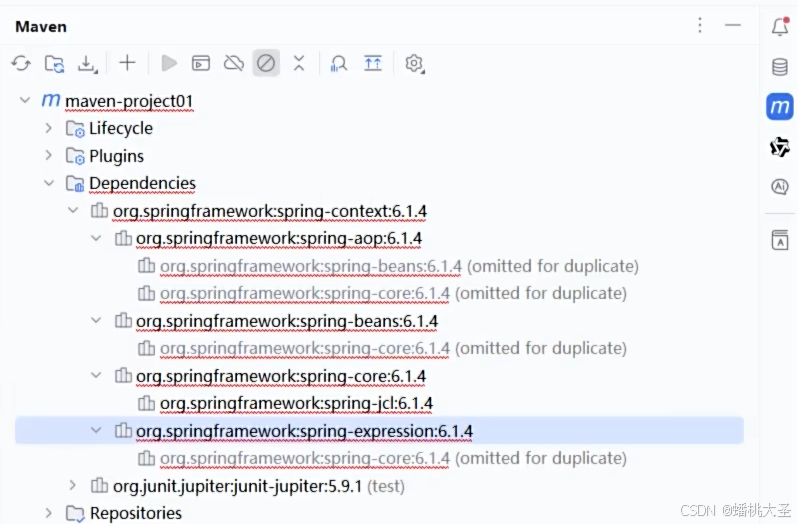Click Download Sources and Documentation icon
The width and height of the screenshot is (799, 524).
coord(87,64)
